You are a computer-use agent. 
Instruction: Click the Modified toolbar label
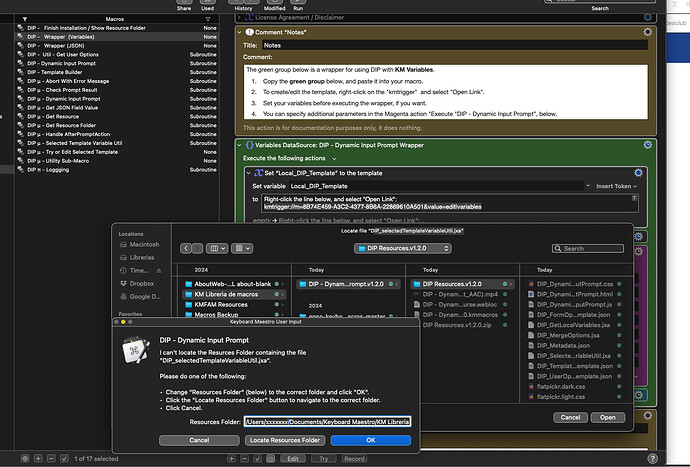coord(275,8)
